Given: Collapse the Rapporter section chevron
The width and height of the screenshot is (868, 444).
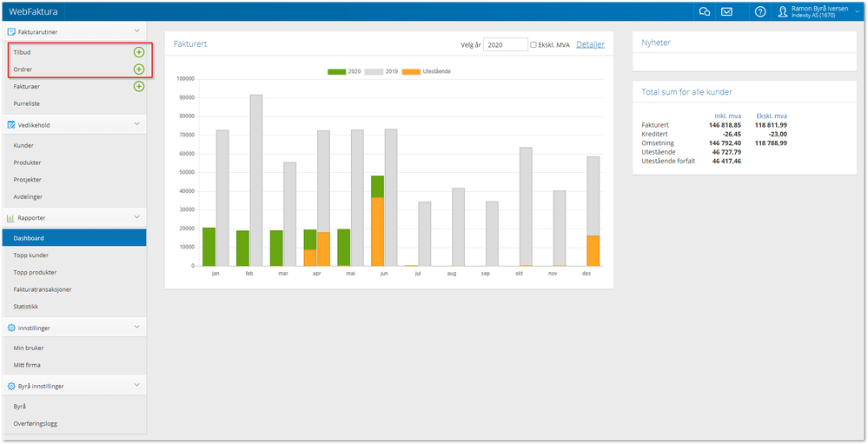Looking at the screenshot, I should 137,217.
